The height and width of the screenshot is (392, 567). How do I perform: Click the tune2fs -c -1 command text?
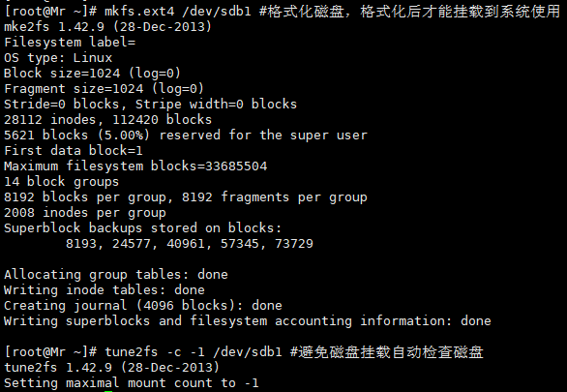point(194,352)
